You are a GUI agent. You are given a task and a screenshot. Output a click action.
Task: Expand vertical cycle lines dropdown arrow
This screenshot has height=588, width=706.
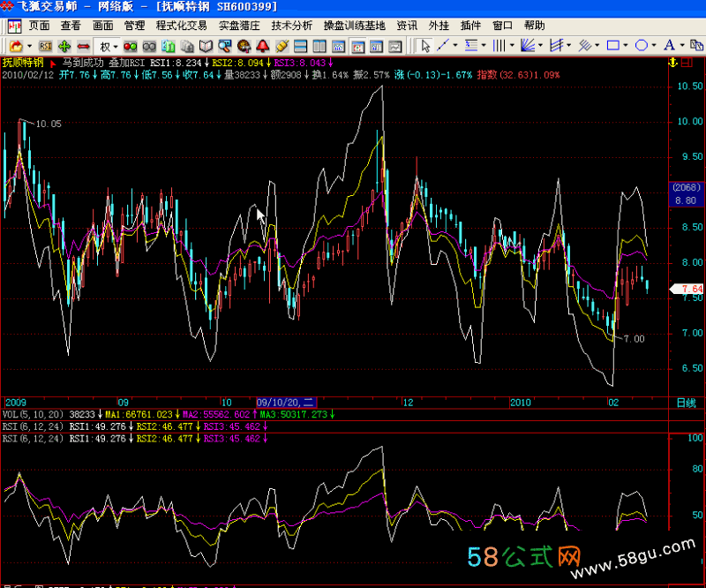coord(512,46)
